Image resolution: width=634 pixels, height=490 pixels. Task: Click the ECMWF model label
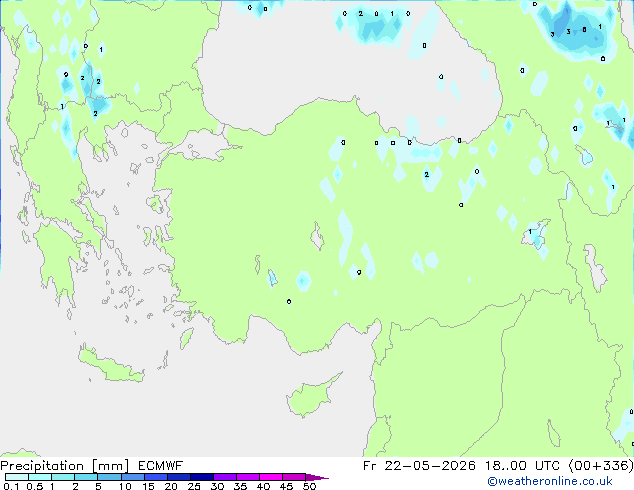click(161, 466)
